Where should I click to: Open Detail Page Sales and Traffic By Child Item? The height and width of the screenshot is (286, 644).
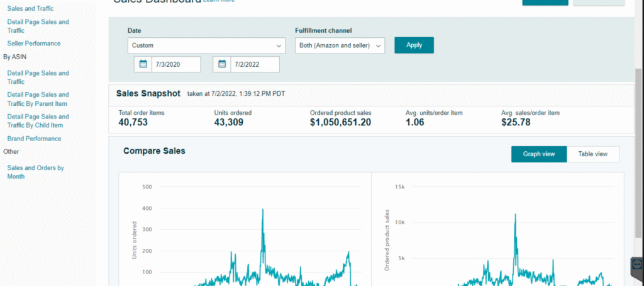38,120
